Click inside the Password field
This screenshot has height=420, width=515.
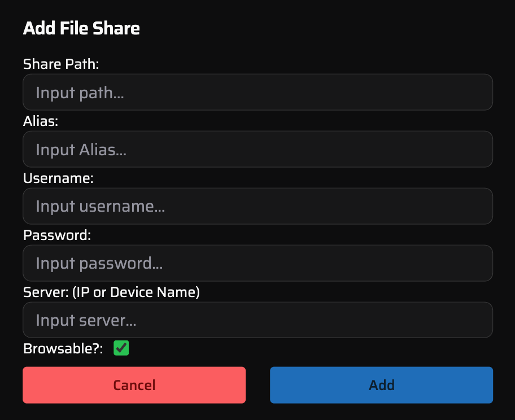pos(257,263)
